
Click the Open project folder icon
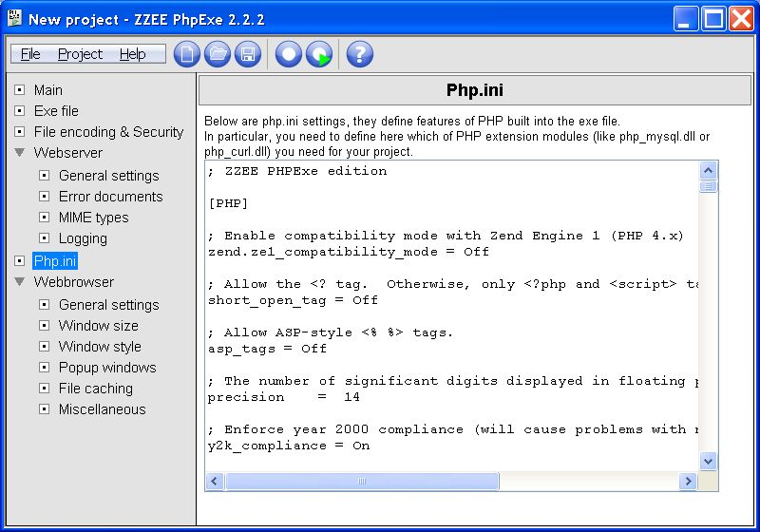218,54
